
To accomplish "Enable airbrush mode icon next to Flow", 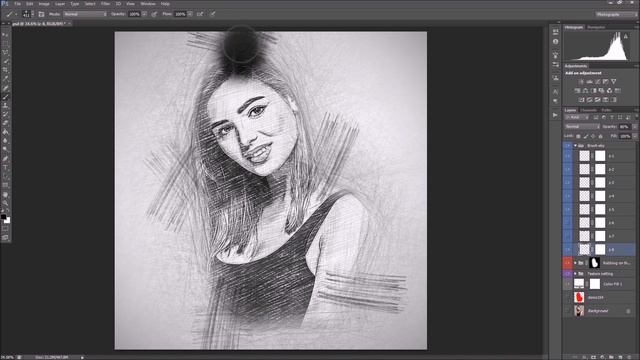I will tap(200, 14).
